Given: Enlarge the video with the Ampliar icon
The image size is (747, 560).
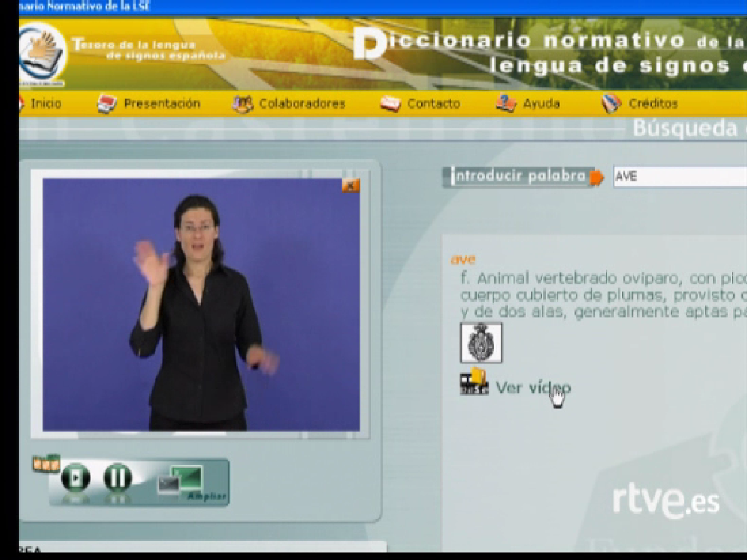Looking at the screenshot, I should click(187, 481).
